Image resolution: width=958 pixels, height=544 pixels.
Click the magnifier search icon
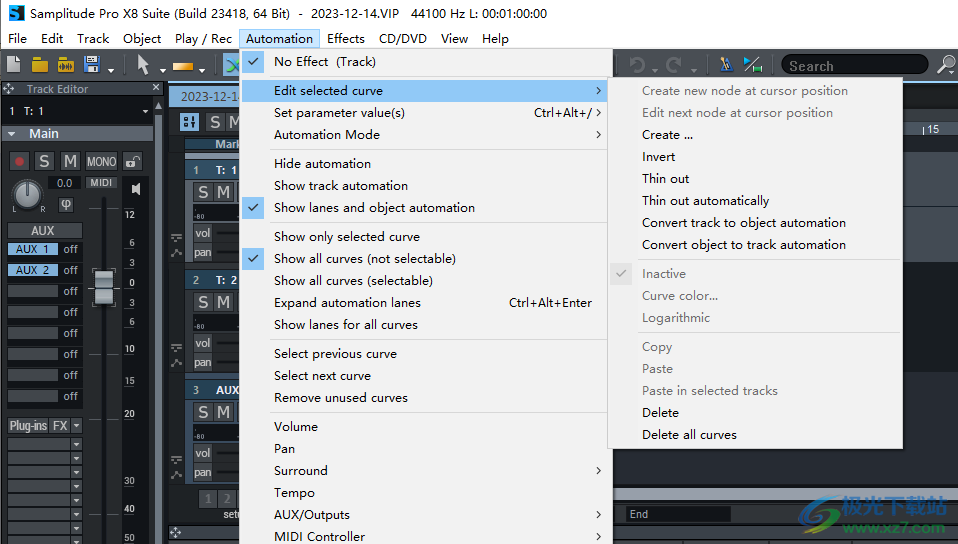click(946, 64)
